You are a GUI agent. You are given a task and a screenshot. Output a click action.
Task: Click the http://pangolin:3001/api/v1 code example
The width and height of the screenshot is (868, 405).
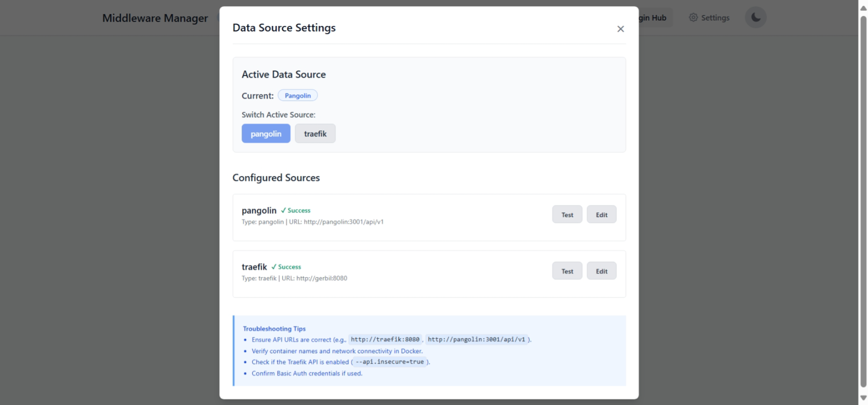(x=476, y=339)
